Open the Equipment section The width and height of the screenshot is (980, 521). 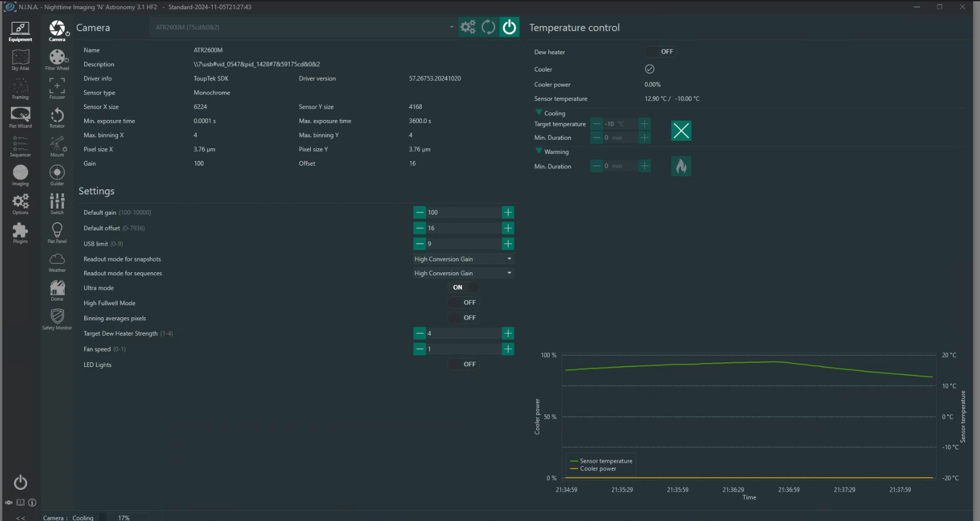point(20,31)
